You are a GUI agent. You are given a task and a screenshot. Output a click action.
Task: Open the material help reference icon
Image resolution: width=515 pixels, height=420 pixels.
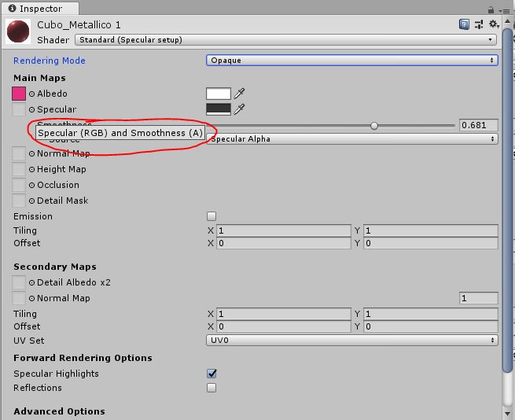[x=464, y=24]
